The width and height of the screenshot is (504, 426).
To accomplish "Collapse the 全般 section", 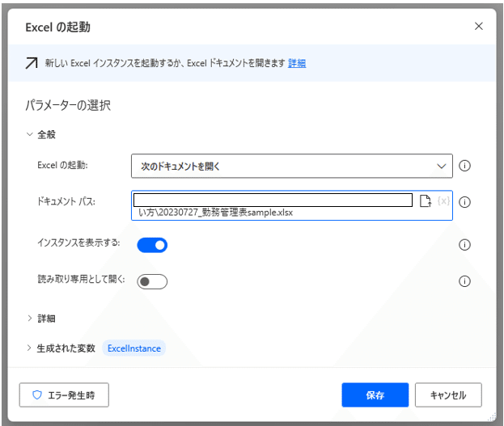I will [30, 134].
